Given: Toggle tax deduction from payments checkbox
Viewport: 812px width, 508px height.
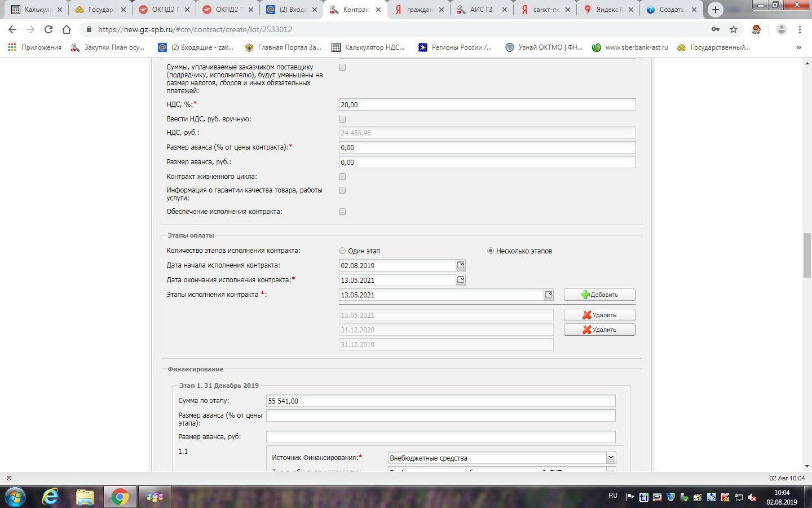Looking at the screenshot, I should [342, 67].
